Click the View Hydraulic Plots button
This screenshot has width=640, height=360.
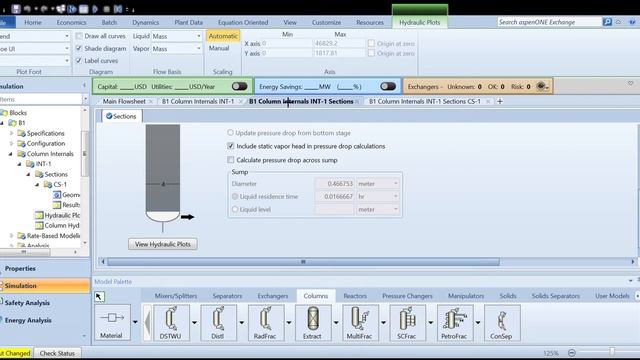pyautogui.click(x=163, y=244)
